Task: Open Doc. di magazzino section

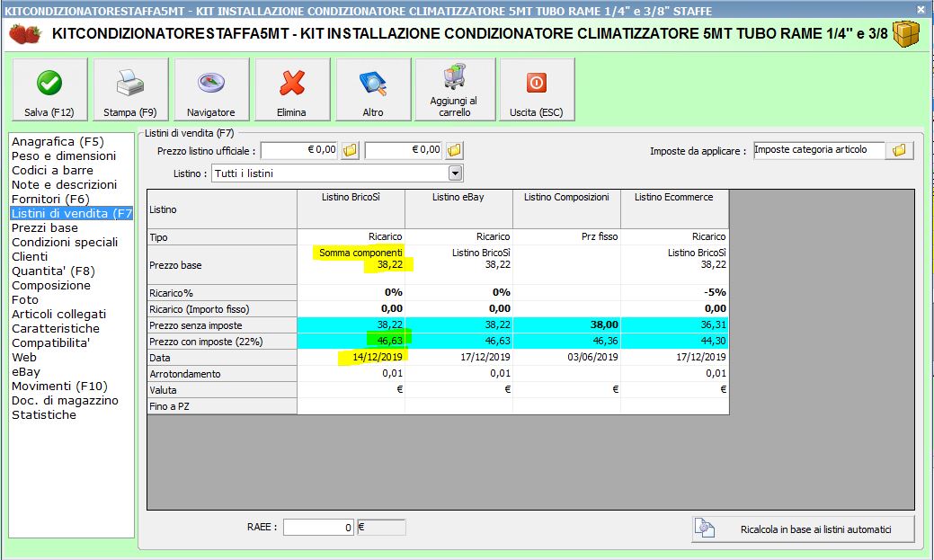Action: 65,400
